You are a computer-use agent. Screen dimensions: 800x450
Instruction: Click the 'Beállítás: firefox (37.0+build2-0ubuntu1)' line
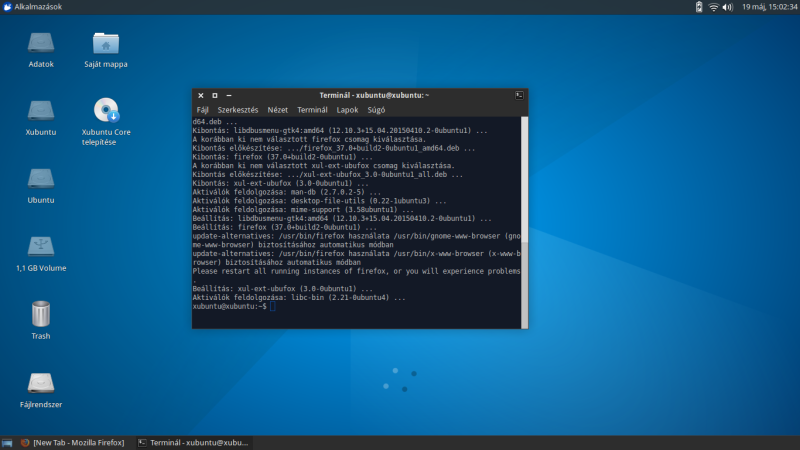coord(285,227)
